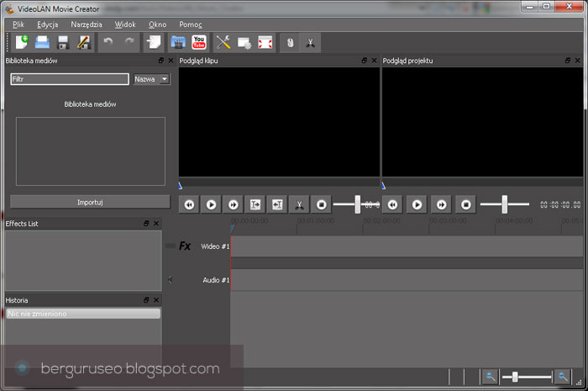The width and height of the screenshot is (588, 391).
Task: Click the arrow beside Audio #1 track
Action: 171,279
